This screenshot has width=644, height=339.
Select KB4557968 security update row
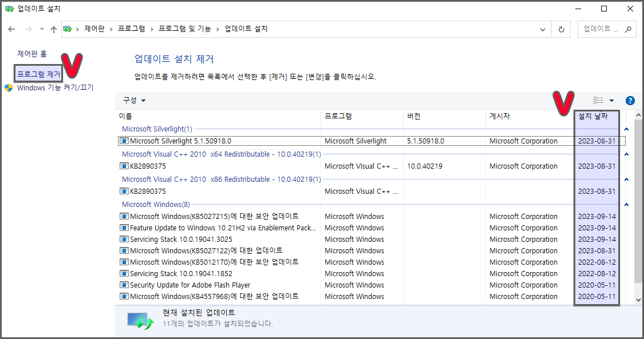coord(372,296)
